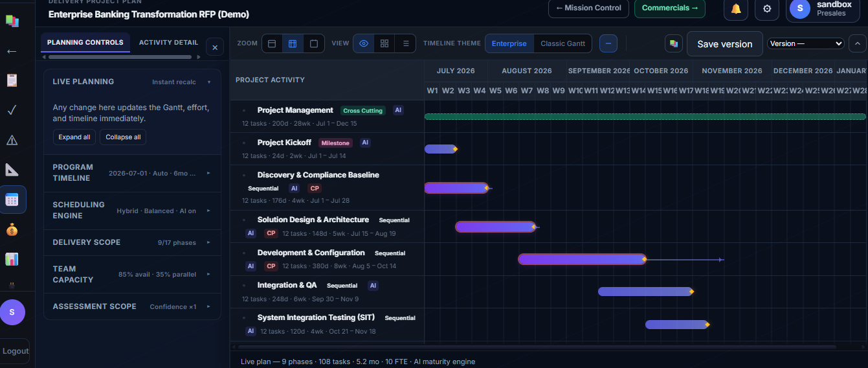Open the calendar plan sidebar icon
868x368 pixels.
pos(12,200)
